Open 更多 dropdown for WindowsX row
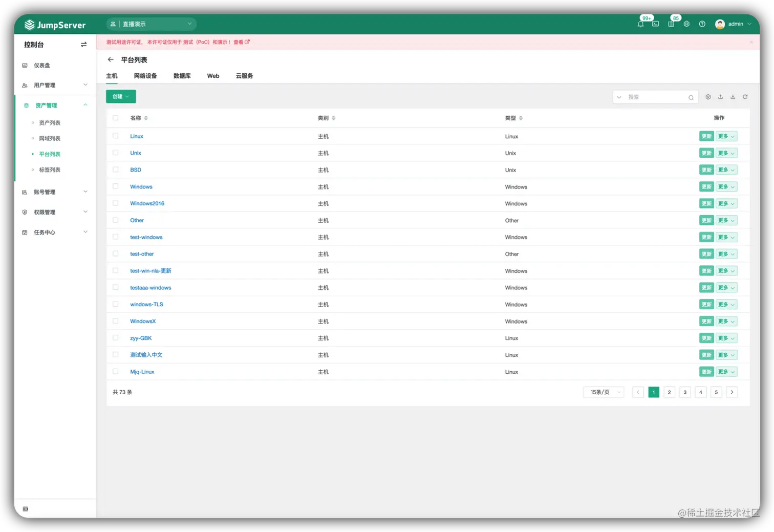This screenshot has height=532, width=774. tap(726, 322)
